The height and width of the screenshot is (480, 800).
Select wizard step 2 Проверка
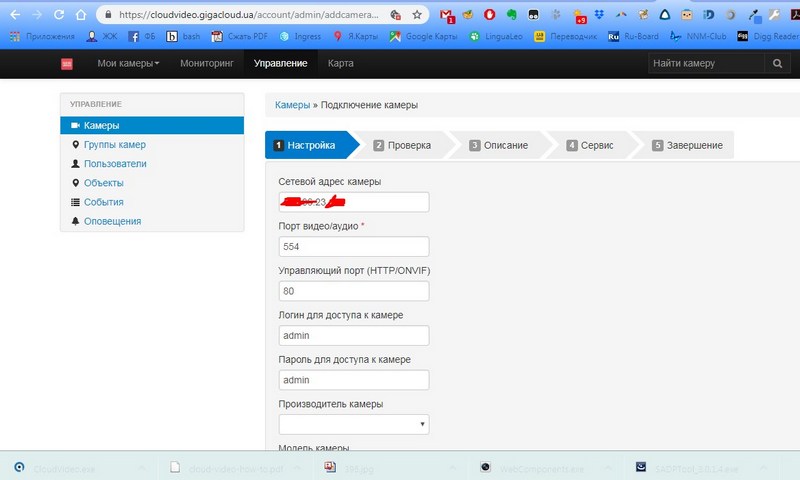coord(405,145)
